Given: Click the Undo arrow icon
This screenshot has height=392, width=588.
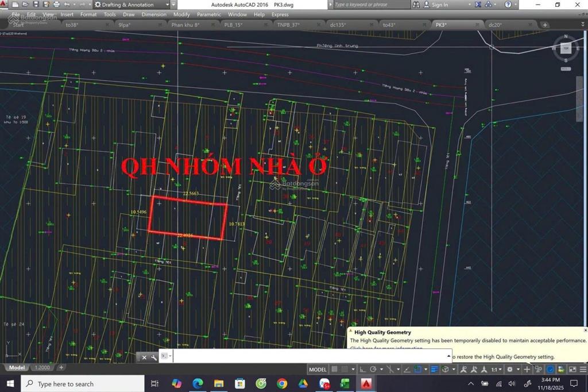Looking at the screenshot, I should pyautogui.click(x=67, y=5).
